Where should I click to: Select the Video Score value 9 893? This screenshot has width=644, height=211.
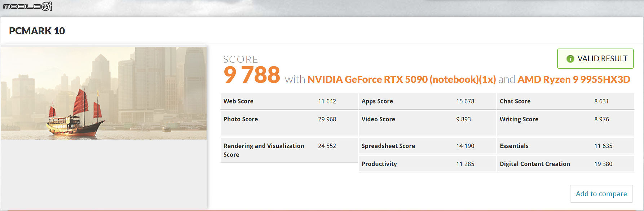tap(463, 119)
